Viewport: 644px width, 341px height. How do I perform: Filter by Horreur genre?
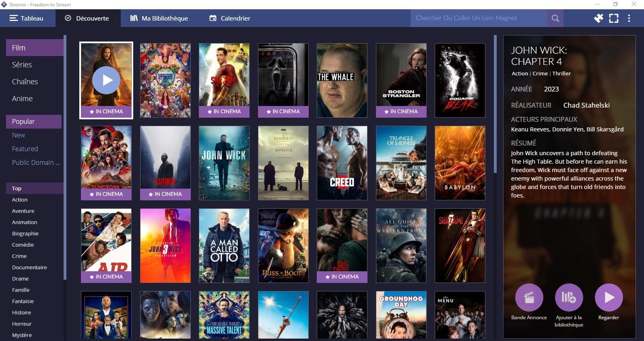click(x=35, y=324)
